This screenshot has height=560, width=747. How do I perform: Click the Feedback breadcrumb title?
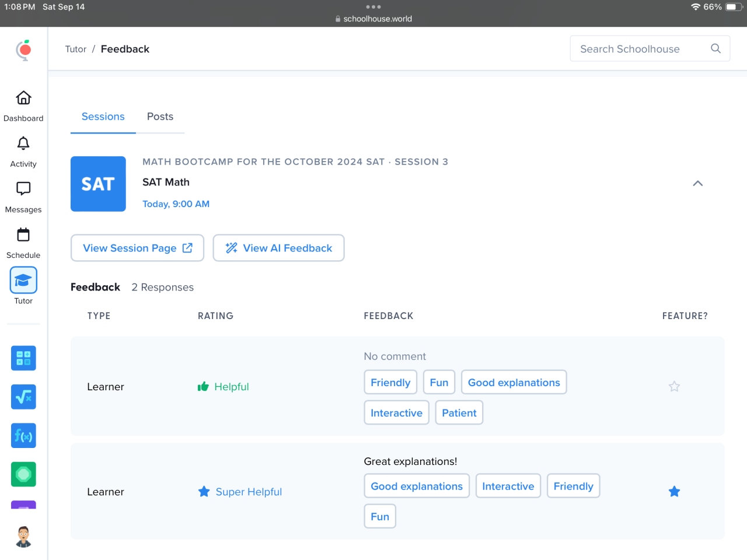[125, 49]
